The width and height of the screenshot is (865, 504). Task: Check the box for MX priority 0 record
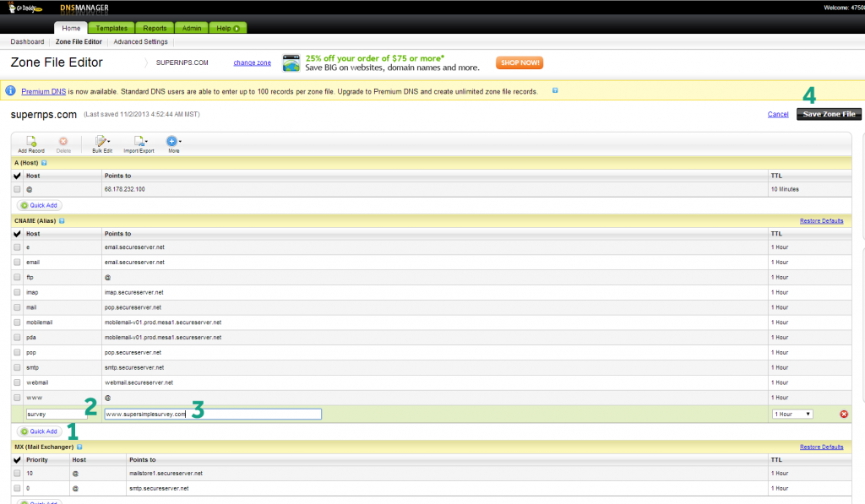tap(17, 489)
